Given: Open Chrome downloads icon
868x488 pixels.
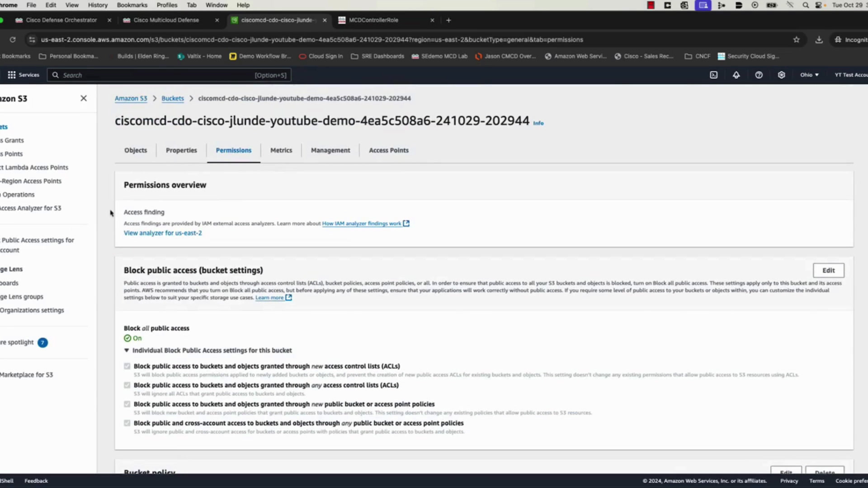Looking at the screenshot, I should tap(819, 40).
